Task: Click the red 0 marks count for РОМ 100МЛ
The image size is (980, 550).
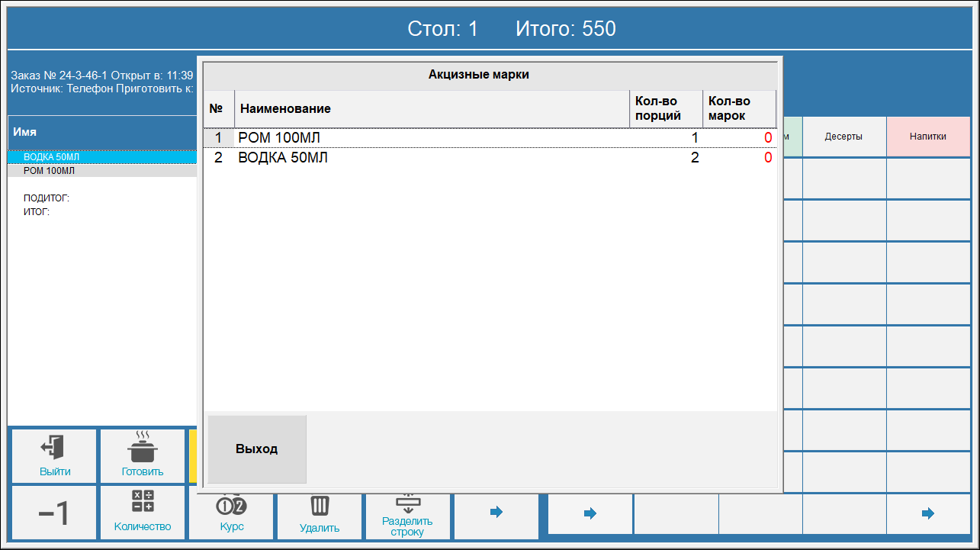Action: click(x=768, y=138)
